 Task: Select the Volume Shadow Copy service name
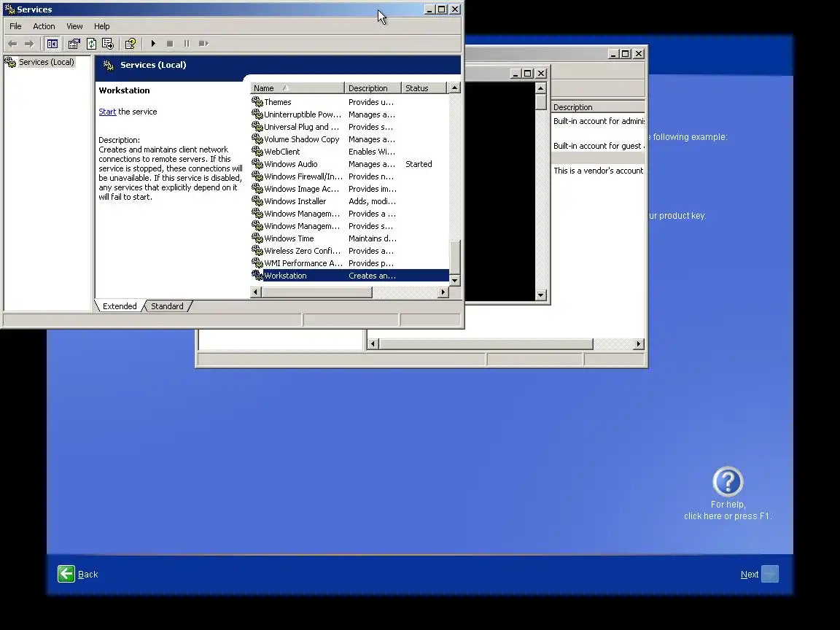coord(302,139)
